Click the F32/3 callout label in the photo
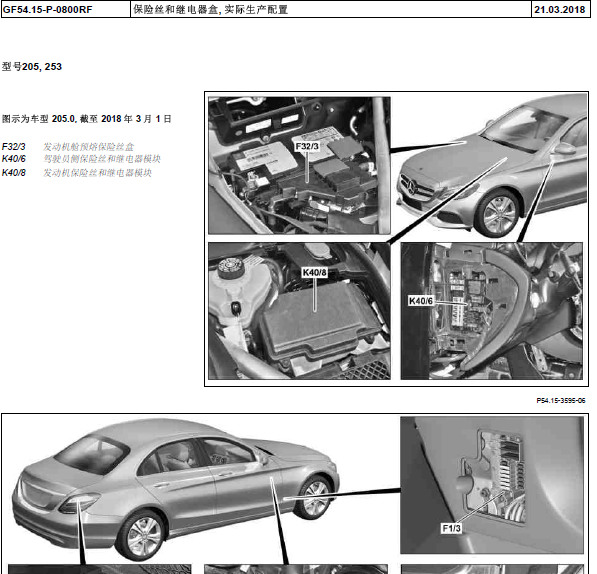 [x=307, y=147]
